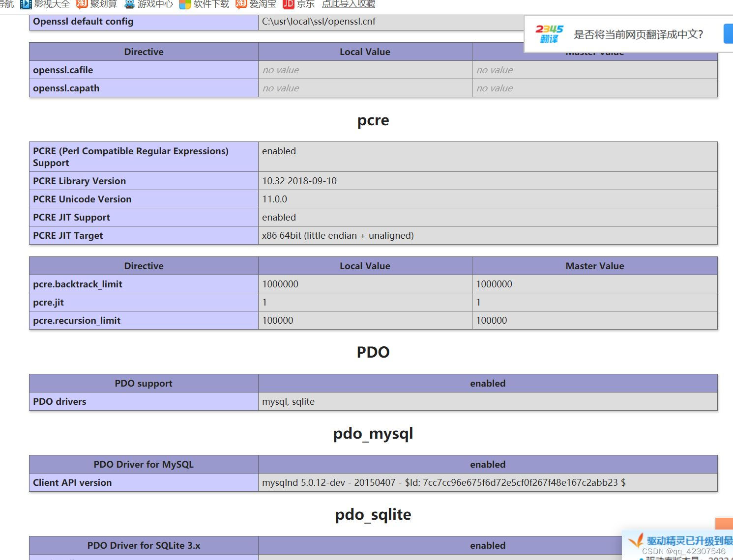Click 'enabled' in the PDO support row
This screenshot has width=733, height=560.
pyautogui.click(x=487, y=383)
